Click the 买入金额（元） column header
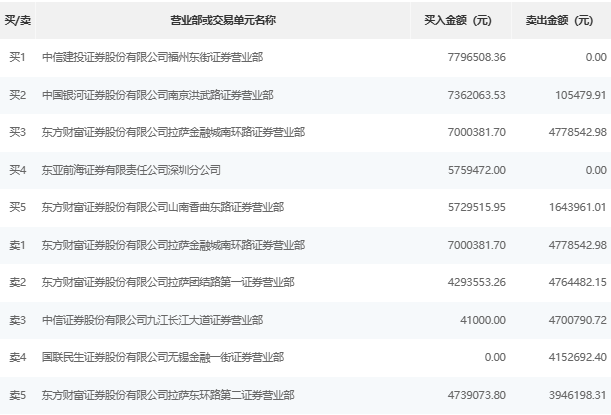Screen dimensions: 611x415 click(x=458, y=20)
